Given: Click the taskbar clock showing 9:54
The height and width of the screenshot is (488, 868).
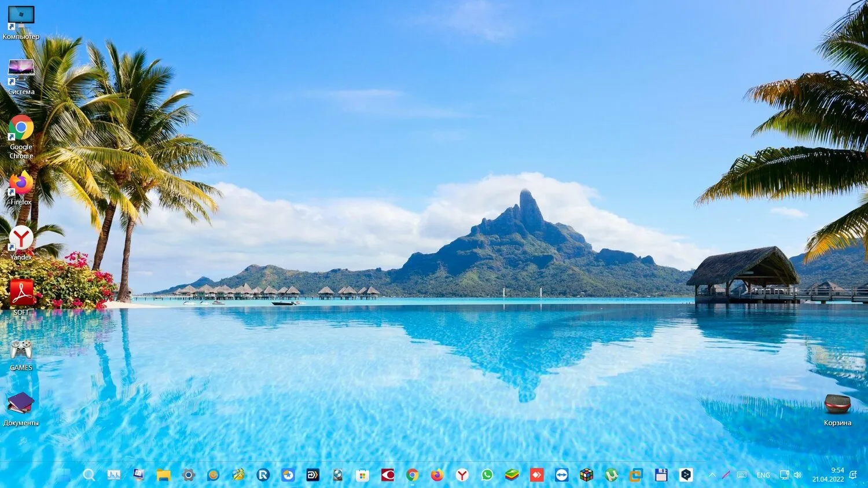Looking at the screenshot, I should pyautogui.click(x=828, y=475).
